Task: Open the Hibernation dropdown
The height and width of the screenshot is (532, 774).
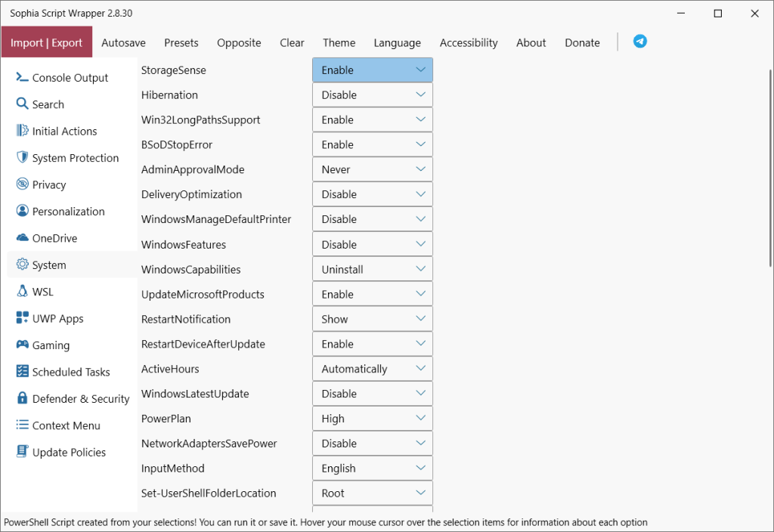Action: (373, 94)
